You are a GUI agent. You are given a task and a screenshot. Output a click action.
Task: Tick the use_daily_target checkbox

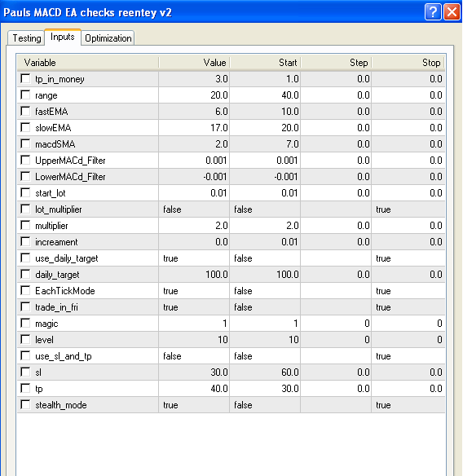(25, 258)
